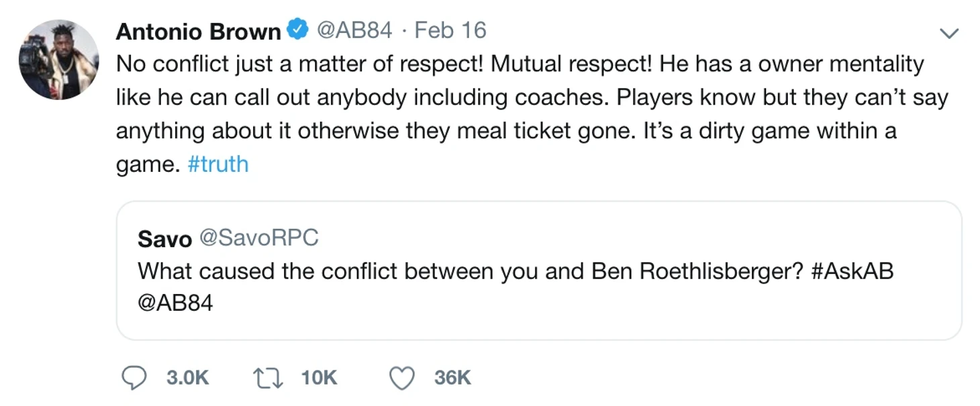Like the tweet with the heart icon

click(402, 378)
